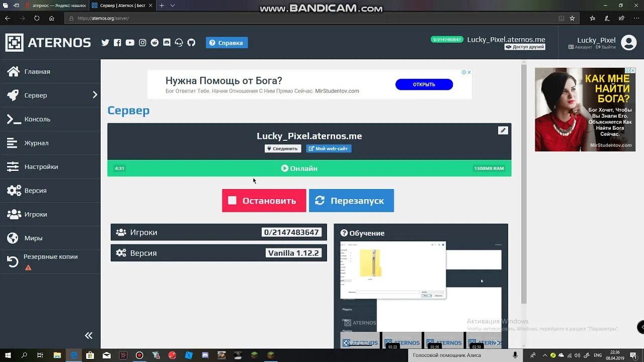Click the Соединить button
Viewport: 644px width, 362px height.
coord(283,148)
